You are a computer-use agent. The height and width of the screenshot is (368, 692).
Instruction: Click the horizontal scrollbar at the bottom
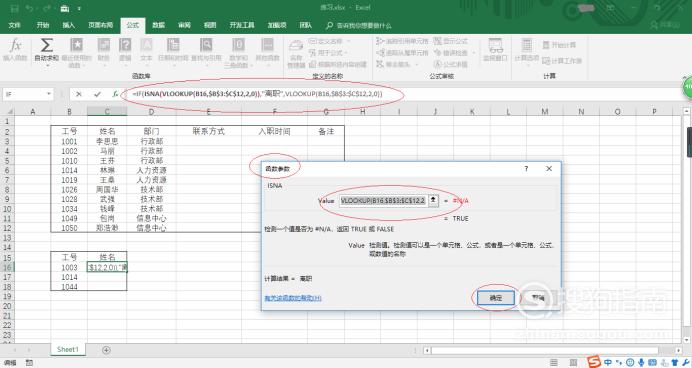[545, 350]
